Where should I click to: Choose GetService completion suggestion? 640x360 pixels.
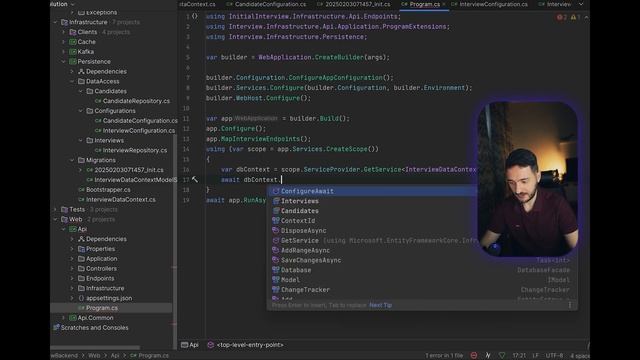click(x=300, y=240)
